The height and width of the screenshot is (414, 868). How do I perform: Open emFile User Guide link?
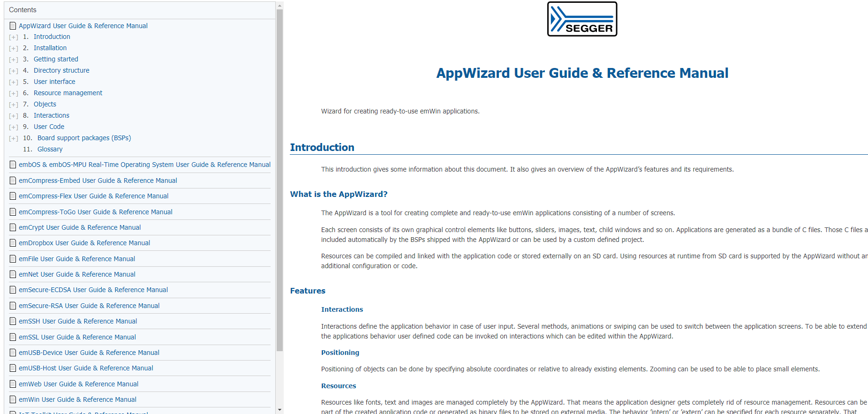[x=77, y=259]
